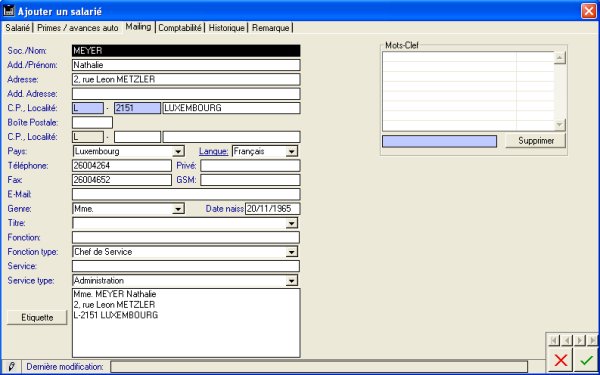Click the Adresse field
The image size is (600, 375).
point(186,80)
